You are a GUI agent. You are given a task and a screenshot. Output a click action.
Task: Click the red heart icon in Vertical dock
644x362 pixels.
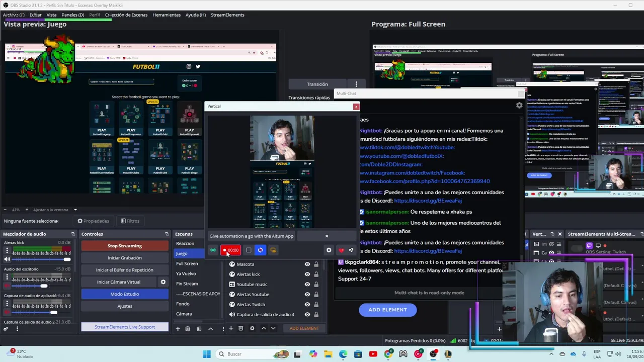coord(341,250)
